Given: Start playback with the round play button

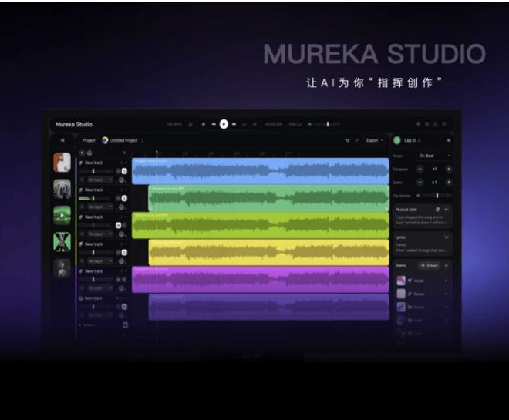Looking at the screenshot, I should [x=224, y=124].
